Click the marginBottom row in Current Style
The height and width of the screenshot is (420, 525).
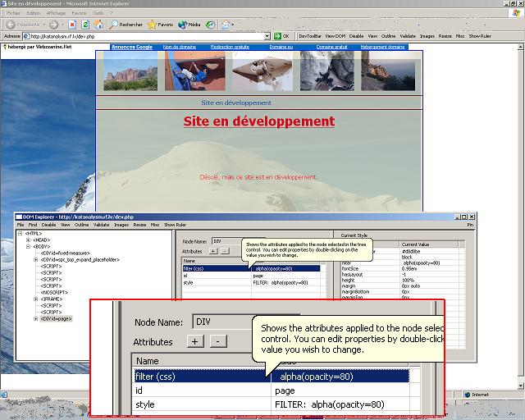[x=403, y=292]
